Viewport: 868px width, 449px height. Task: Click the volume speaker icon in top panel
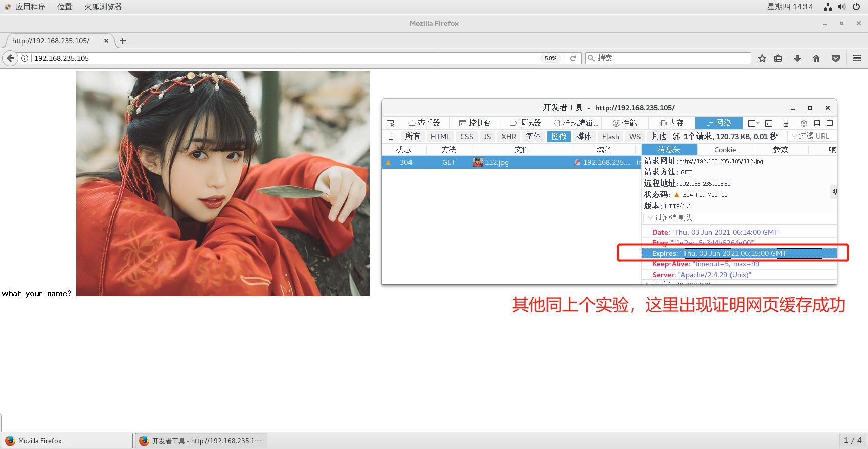[x=842, y=7]
